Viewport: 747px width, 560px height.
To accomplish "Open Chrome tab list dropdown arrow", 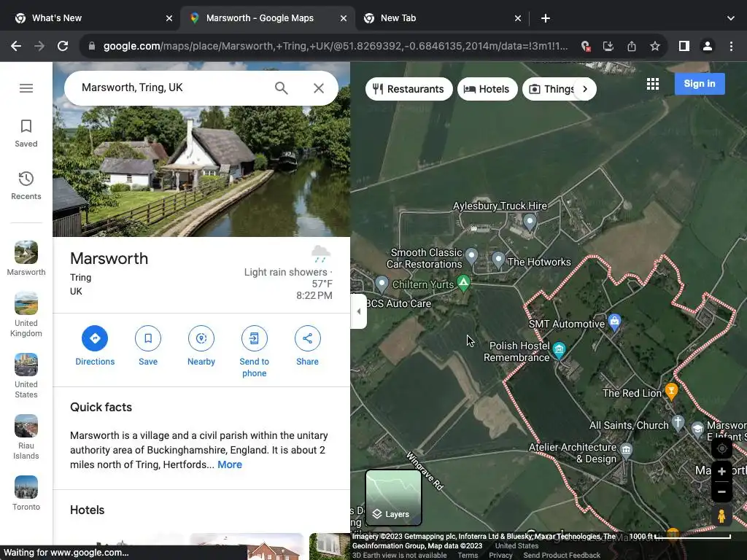I will point(731,18).
